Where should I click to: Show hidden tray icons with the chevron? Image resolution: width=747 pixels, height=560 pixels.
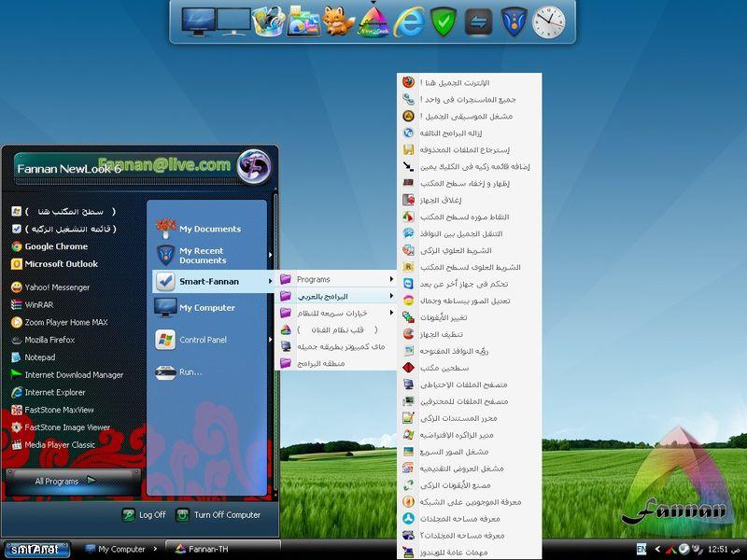click(657, 549)
